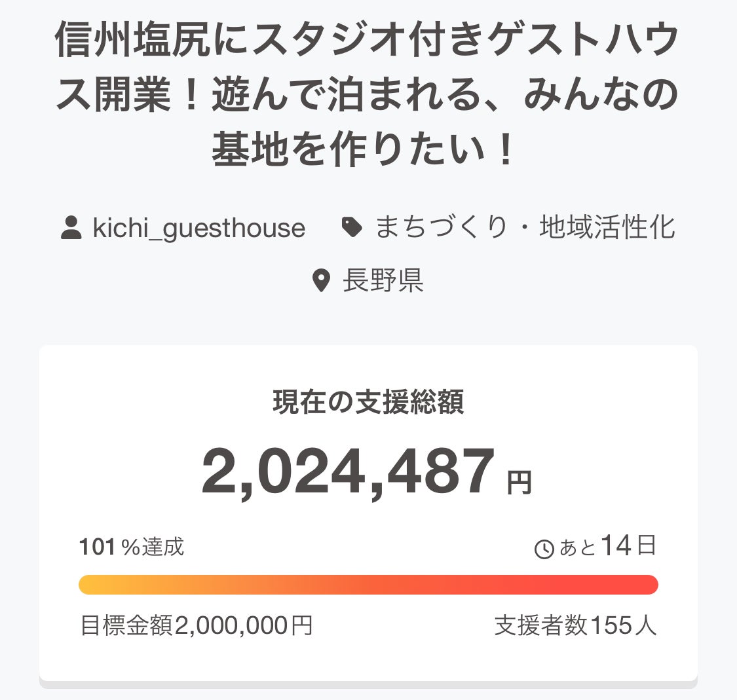Click the 円 currency symbol after the total
This screenshot has width=737, height=700.
(519, 483)
